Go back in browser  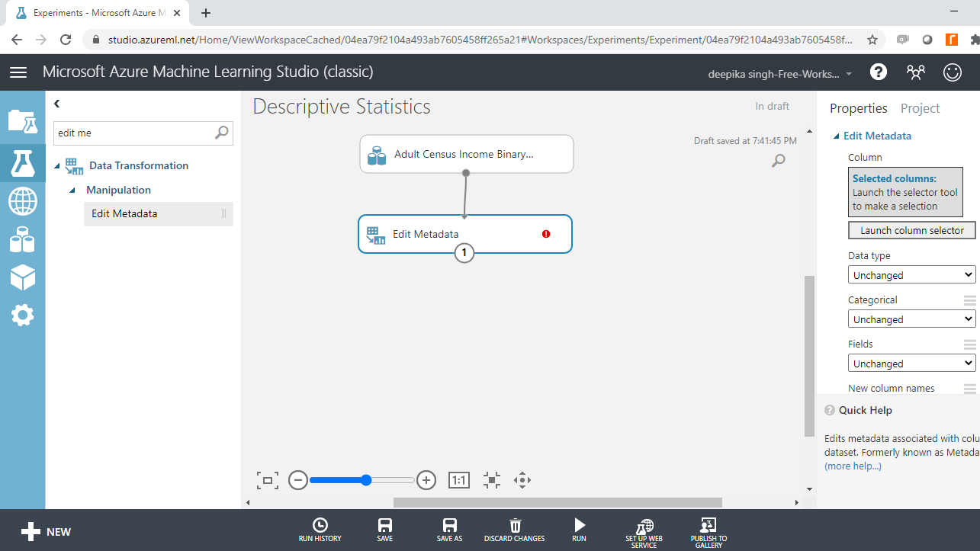click(x=17, y=40)
